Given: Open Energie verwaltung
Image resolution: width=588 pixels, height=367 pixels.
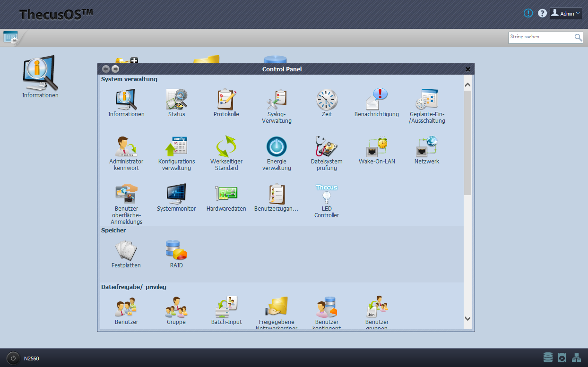Looking at the screenshot, I should coord(277,154).
